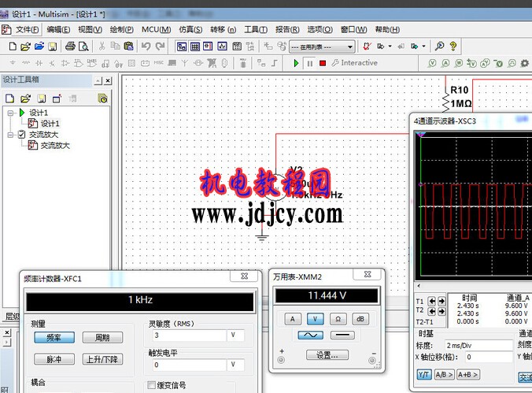
Task: Undo last action with the undo arrow
Action: click(146, 46)
